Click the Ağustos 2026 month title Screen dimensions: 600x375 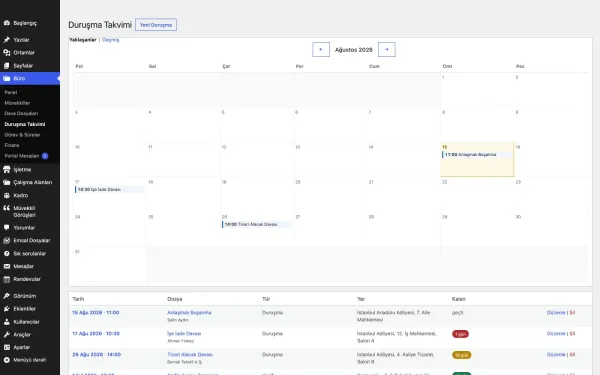point(354,50)
